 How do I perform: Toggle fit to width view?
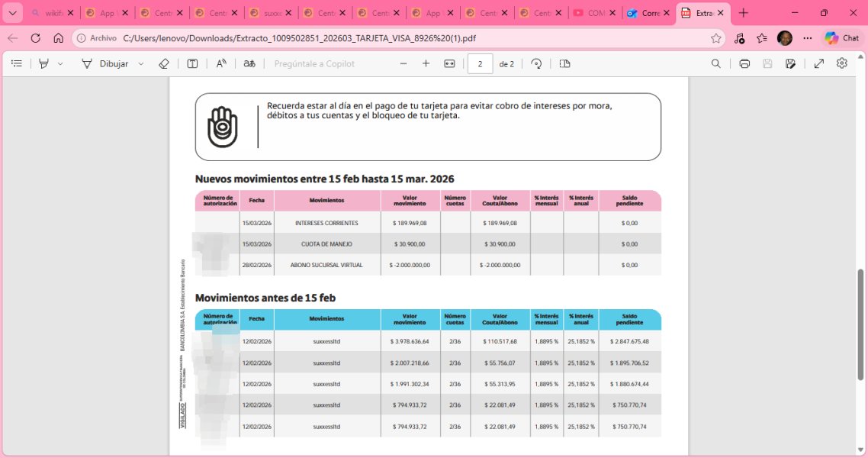(x=449, y=63)
